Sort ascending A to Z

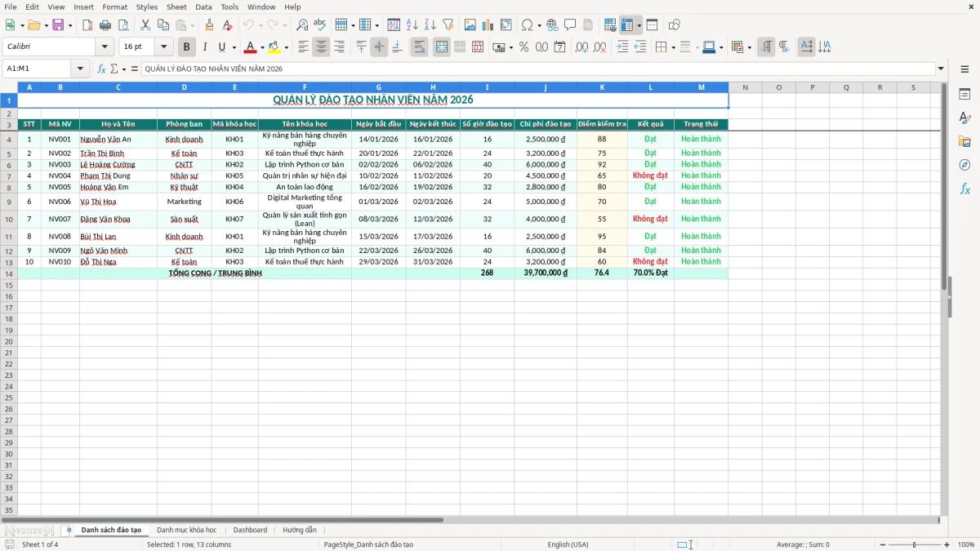click(412, 25)
